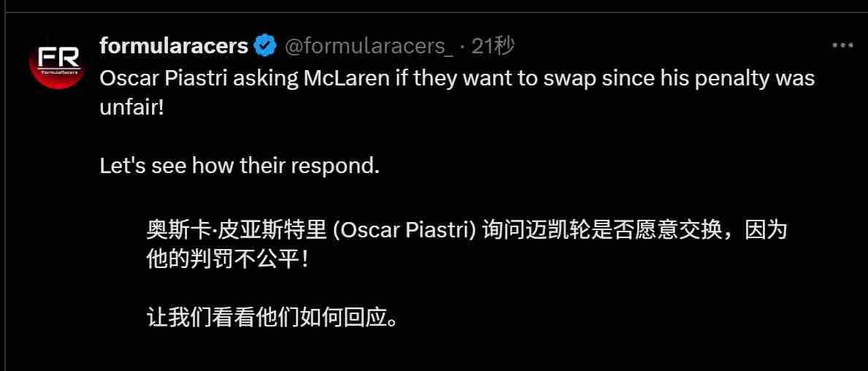The width and height of the screenshot is (868, 371).
Task: Open the three-dot more options menu
Action: (x=843, y=46)
